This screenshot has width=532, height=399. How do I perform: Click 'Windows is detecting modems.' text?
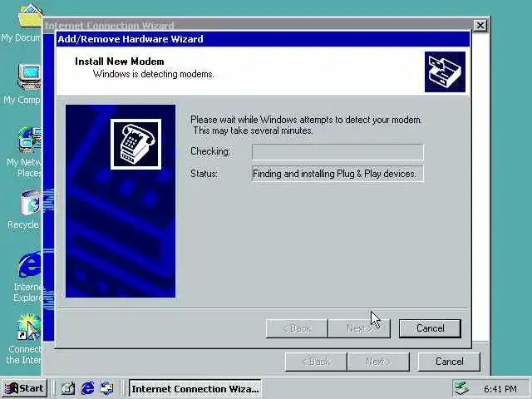pos(153,74)
